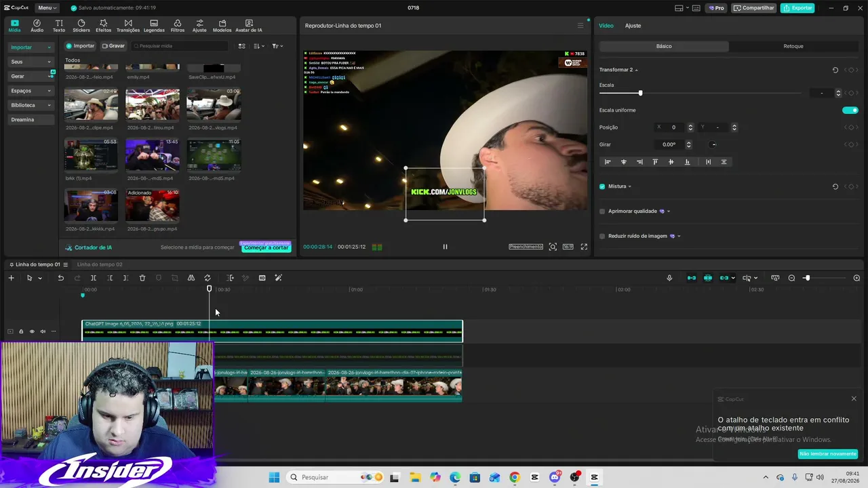Open the media sort dropdown

258,46
